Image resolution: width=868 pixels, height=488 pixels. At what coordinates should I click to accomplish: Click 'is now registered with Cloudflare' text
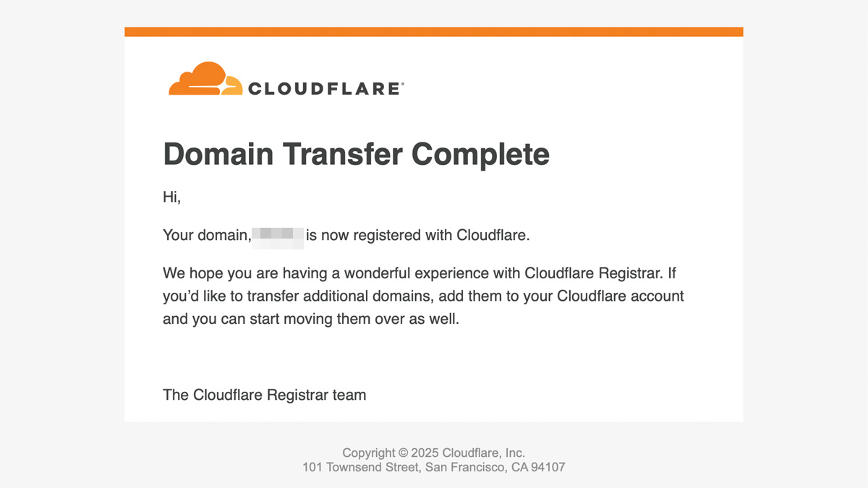[417, 235]
